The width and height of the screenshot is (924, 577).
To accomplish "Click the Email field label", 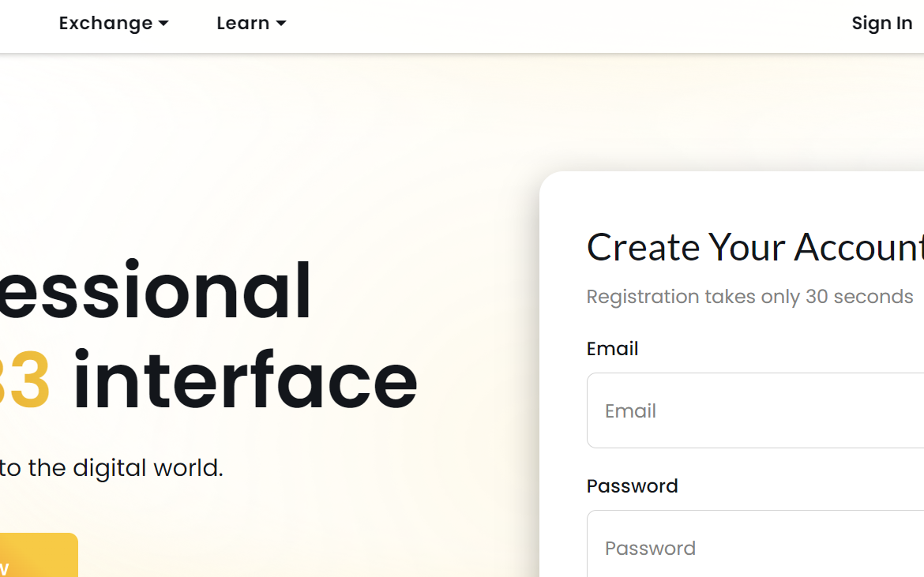I will click(x=612, y=349).
